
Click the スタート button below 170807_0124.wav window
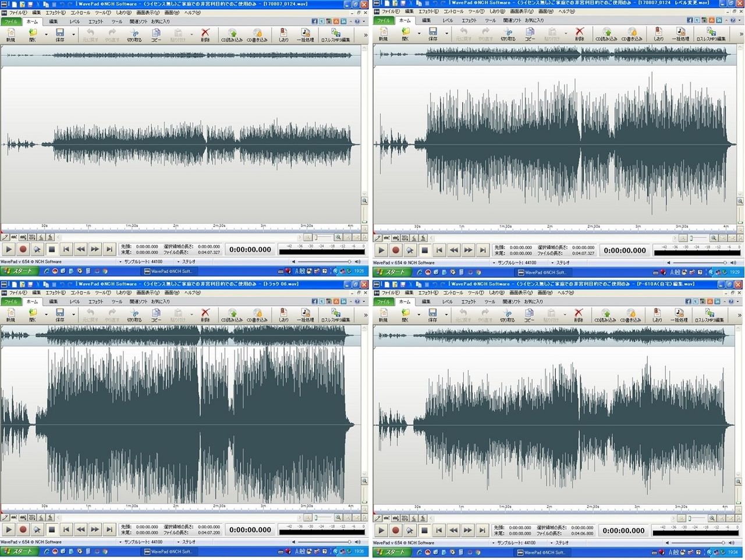click(x=19, y=271)
